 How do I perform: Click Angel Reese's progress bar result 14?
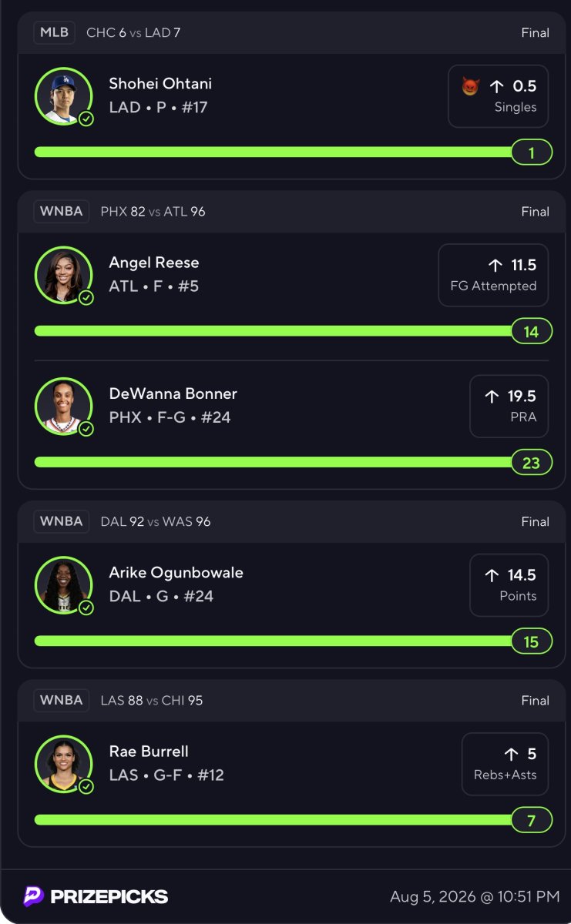click(532, 331)
